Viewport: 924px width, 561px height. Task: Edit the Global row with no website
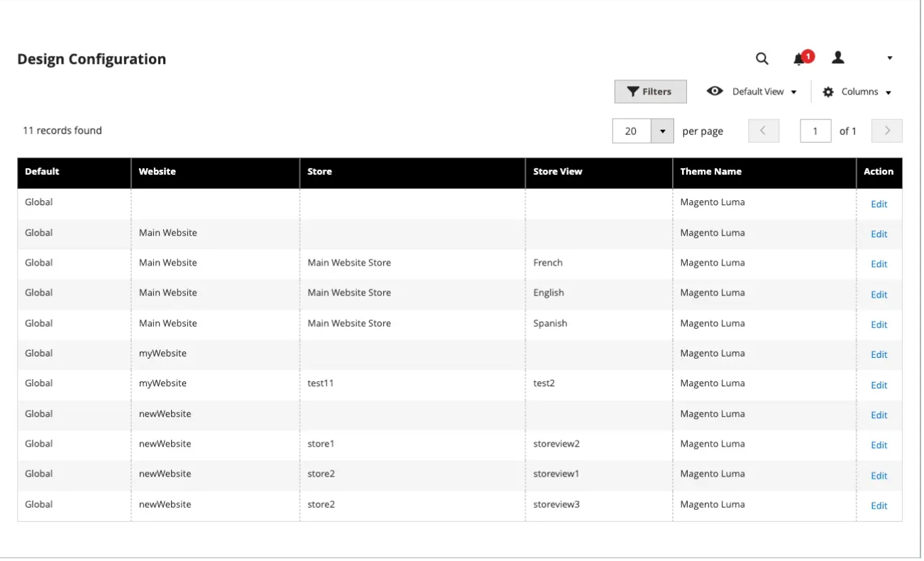pyautogui.click(x=879, y=204)
